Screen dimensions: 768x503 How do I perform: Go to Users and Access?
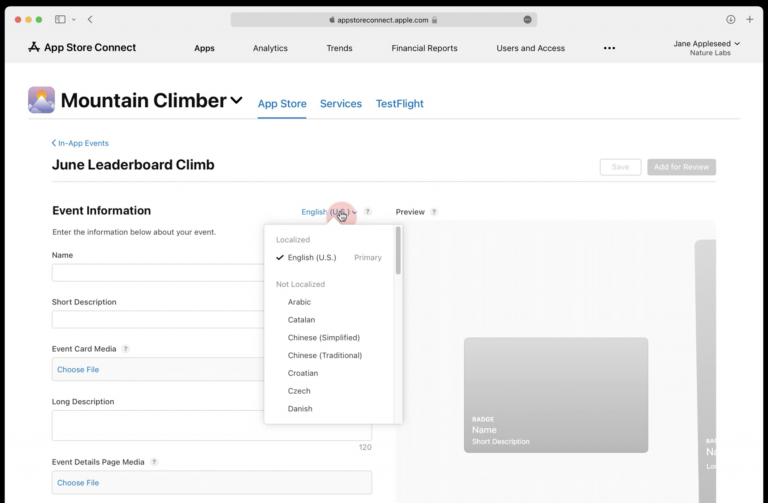pos(530,48)
